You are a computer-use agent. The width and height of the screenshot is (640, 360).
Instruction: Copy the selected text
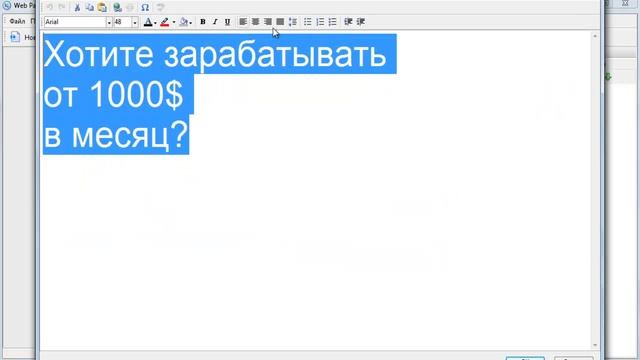pyautogui.click(x=89, y=7)
